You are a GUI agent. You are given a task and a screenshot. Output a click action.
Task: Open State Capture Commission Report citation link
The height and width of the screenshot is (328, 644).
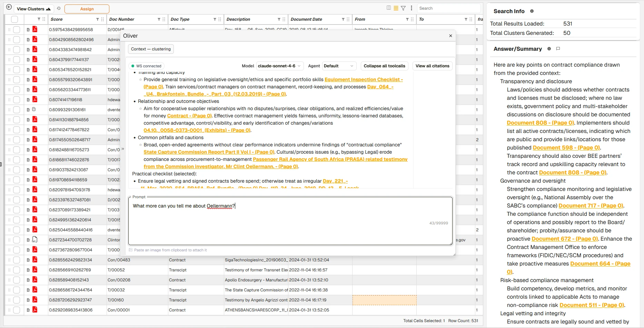tap(209, 152)
